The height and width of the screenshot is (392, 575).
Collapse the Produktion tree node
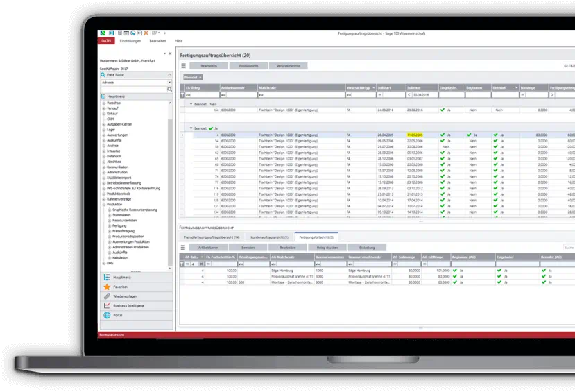[x=104, y=204]
